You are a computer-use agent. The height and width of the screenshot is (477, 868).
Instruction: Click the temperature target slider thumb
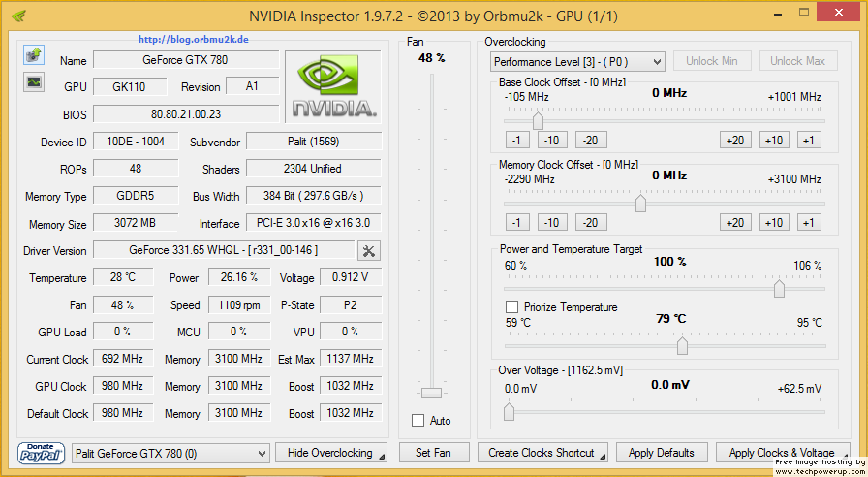[x=682, y=346]
